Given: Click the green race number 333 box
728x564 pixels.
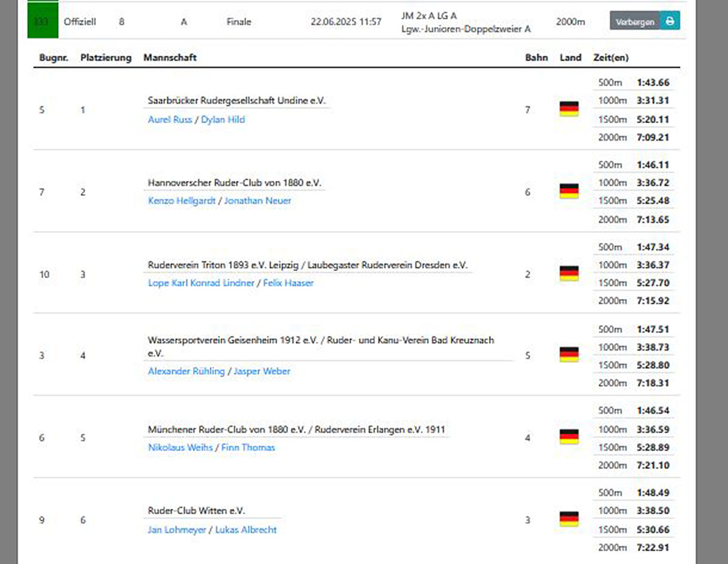Looking at the screenshot, I should [42, 21].
